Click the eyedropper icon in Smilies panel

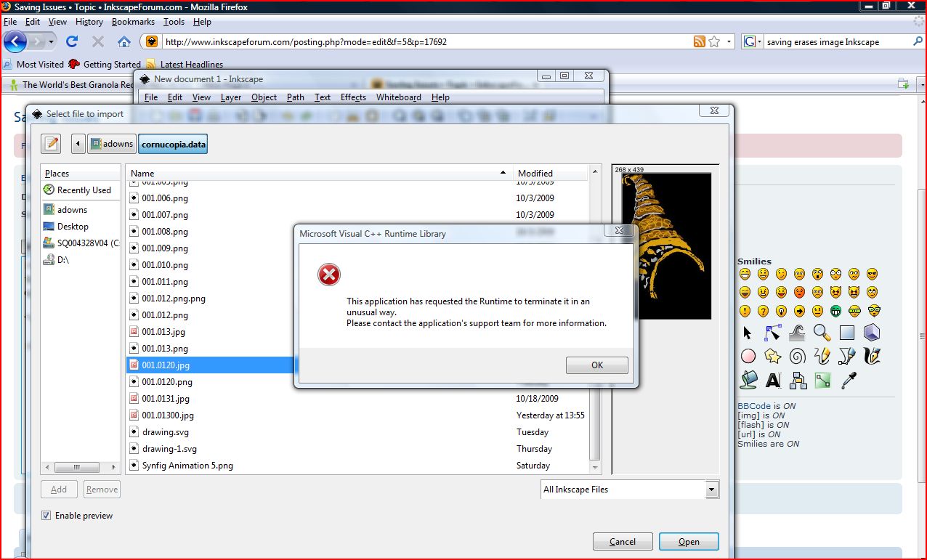(847, 379)
